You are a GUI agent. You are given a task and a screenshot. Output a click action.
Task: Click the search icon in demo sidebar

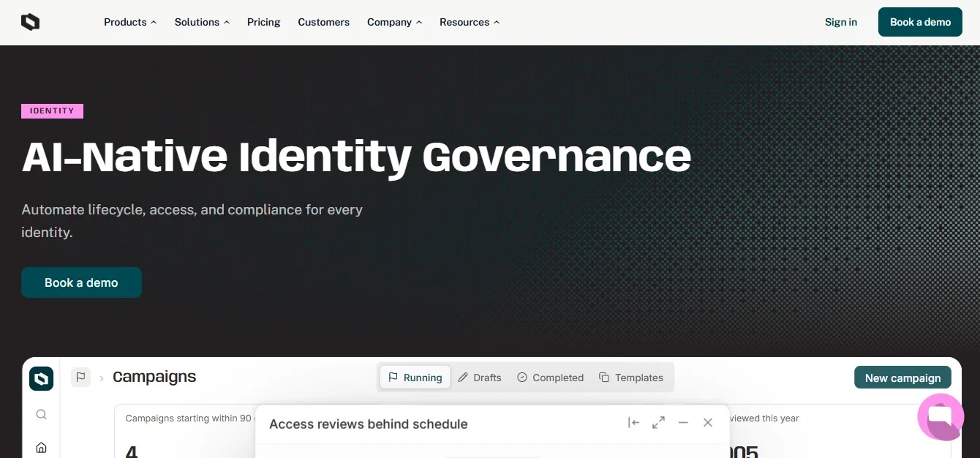tap(42, 415)
